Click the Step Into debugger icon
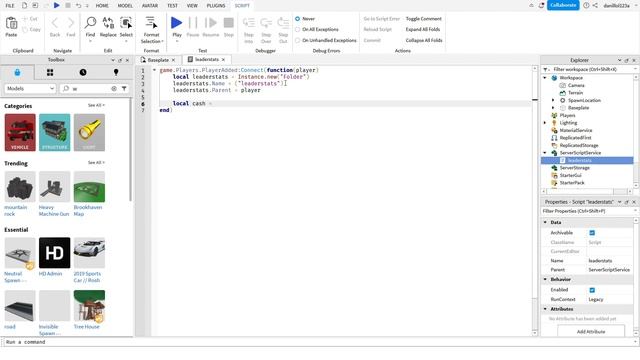640x360 pixels. (249, 23)
